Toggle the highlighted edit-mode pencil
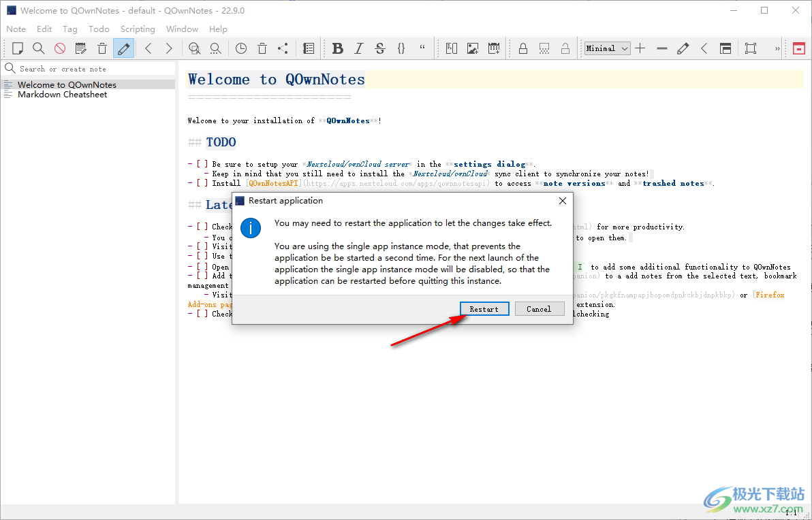812x520 pixels. pos(123,48)
